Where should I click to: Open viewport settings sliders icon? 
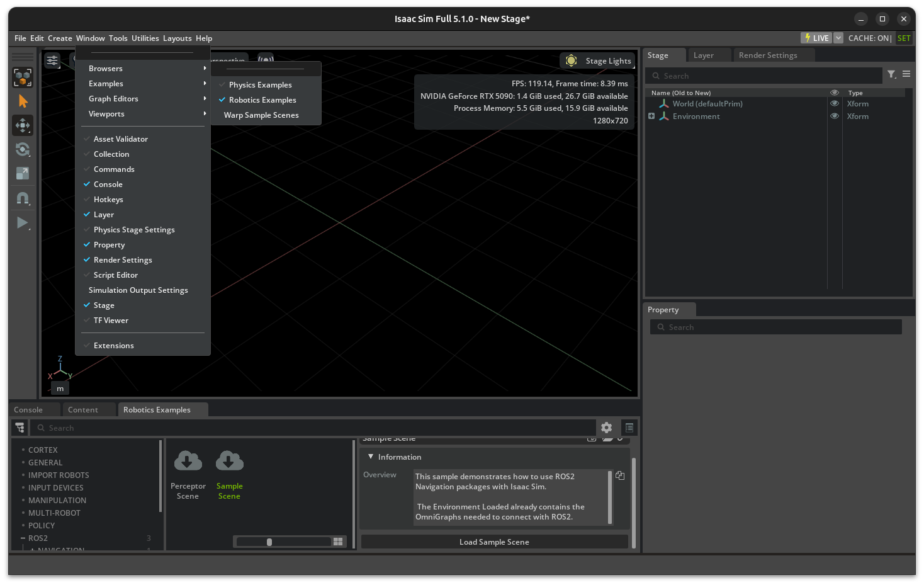coord(52,60)
